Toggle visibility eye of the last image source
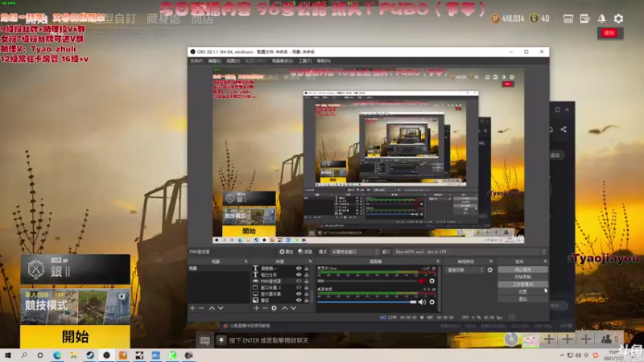Image resolution: width=644 pixels, height=362 pixels. [299, 300]
